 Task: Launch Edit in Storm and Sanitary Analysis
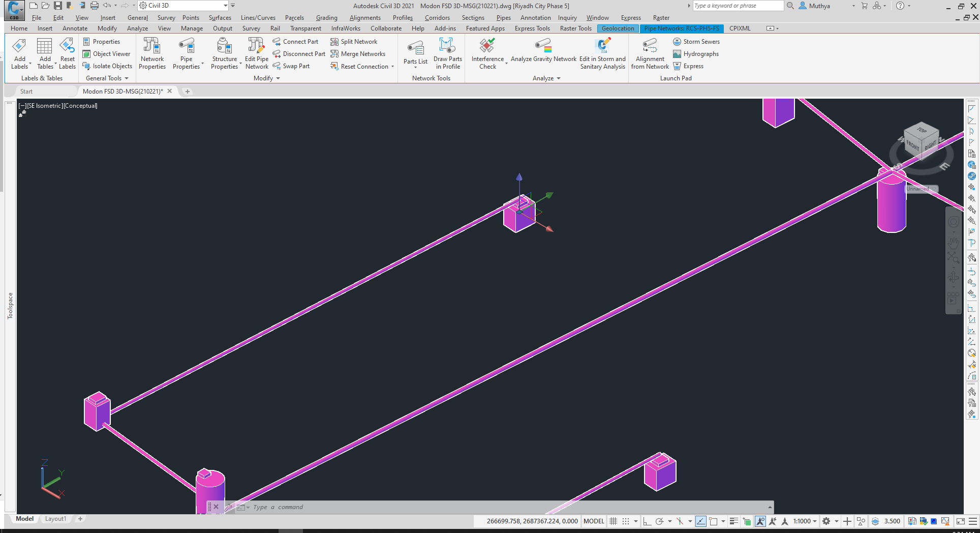(602, 53)
